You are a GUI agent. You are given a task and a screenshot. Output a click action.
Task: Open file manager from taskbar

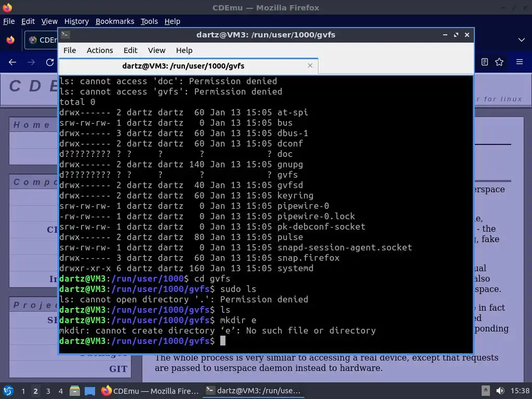coord(75,391)
